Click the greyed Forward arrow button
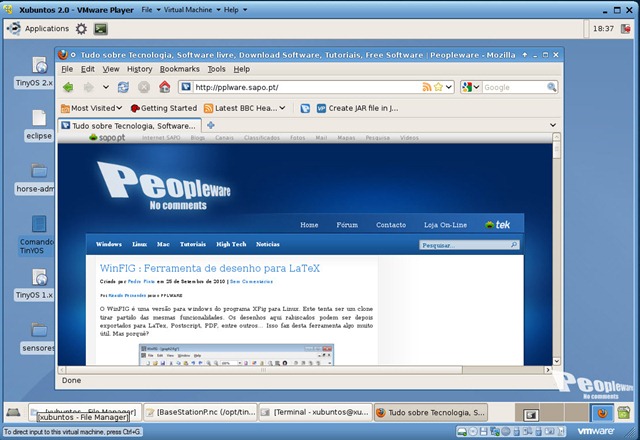 tap(88, 87)
